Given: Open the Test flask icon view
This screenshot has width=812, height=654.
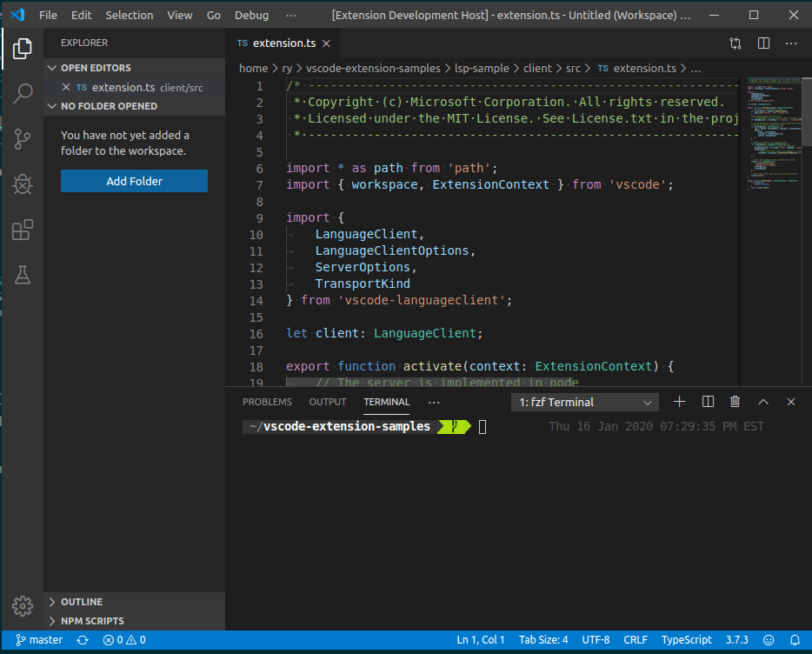Looking at the screenshot, I should click(x=23, y=275).
